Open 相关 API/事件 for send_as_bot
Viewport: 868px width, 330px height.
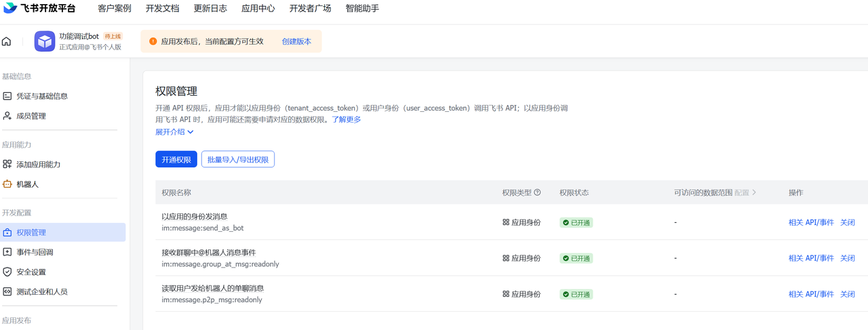click(811, 222)
